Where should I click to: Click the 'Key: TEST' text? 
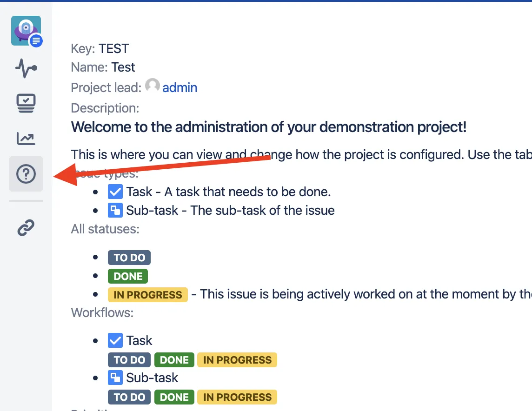click(x=100, y=49)
